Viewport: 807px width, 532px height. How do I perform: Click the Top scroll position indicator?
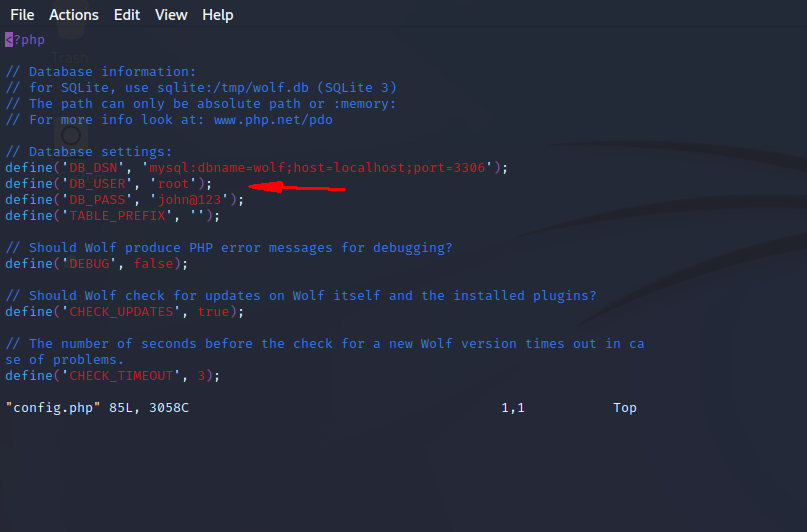[x=625, y=408]
